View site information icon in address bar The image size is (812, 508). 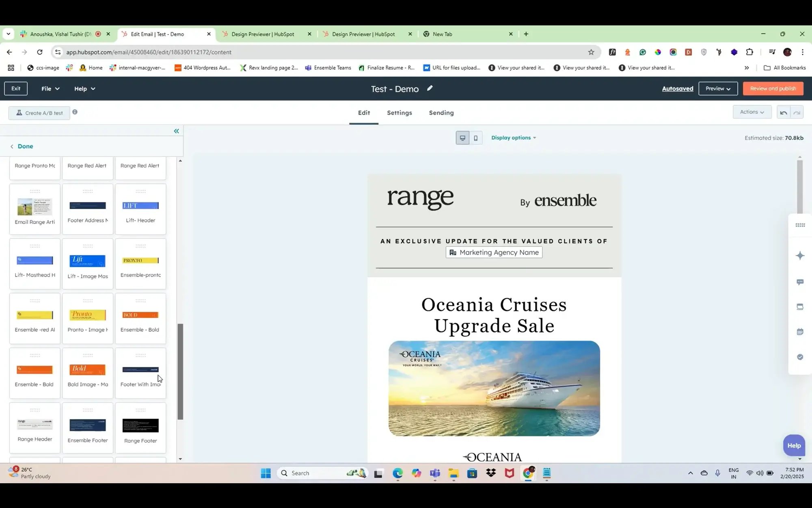(58, 52)
